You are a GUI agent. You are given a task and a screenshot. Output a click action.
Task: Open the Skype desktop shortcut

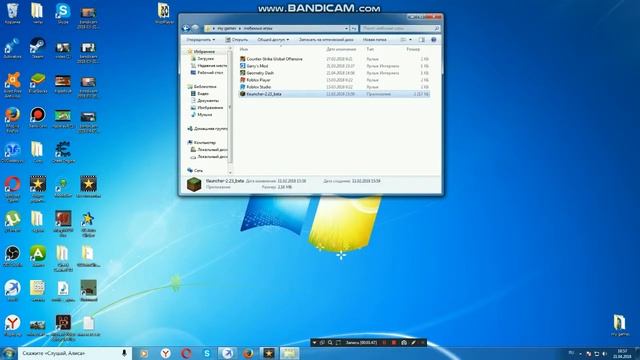(x=63, y=13)
